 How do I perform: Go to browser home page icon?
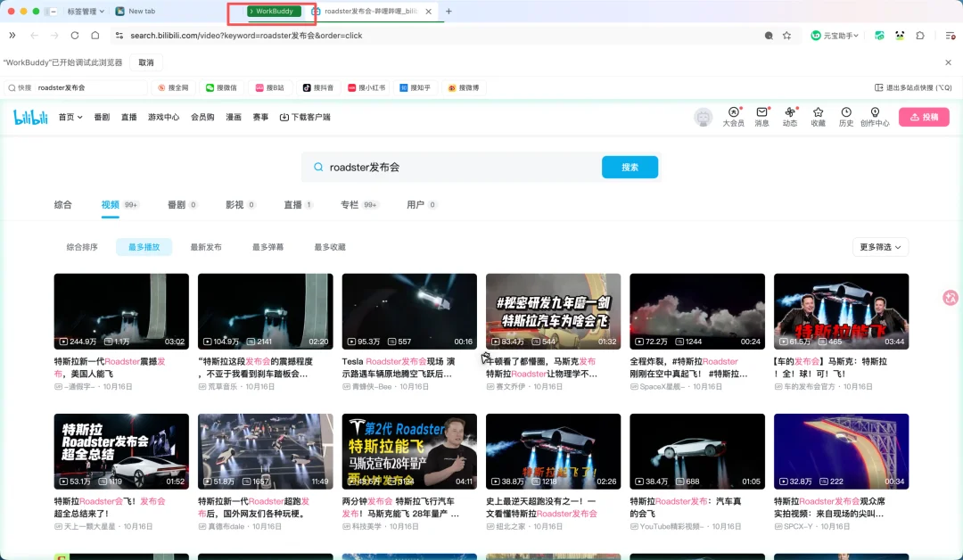[x=95, y=36]
